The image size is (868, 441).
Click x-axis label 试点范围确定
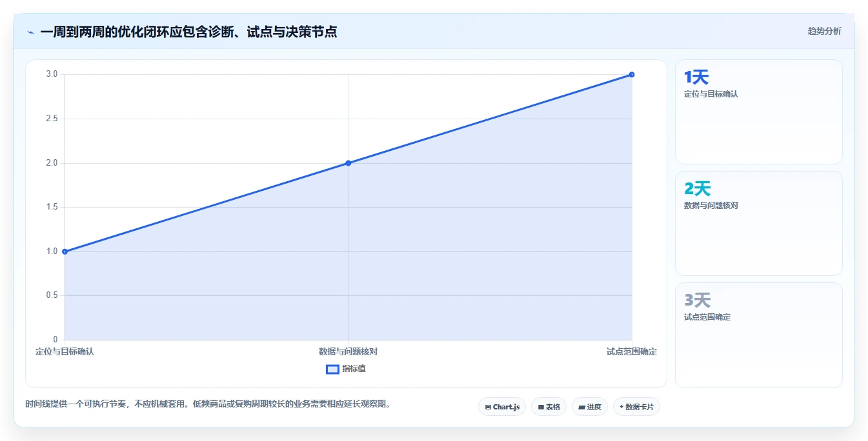[x=632, y=352]
